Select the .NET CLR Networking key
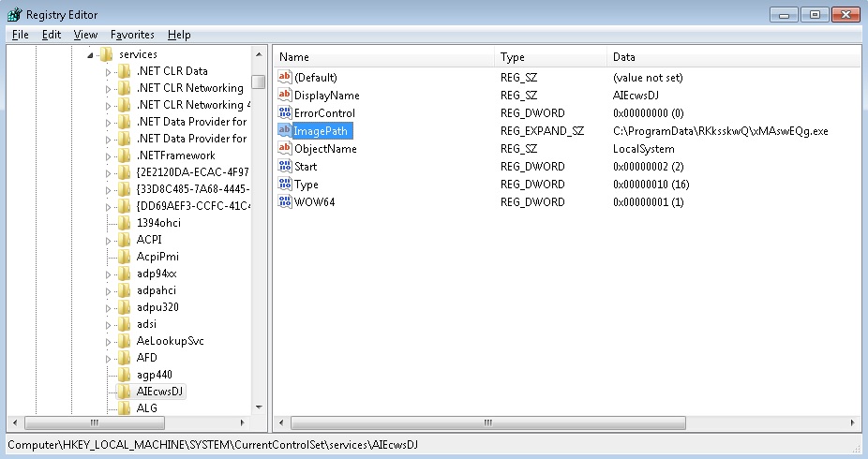The height and width of the screenshot is (459, 868). pos(190,88)
